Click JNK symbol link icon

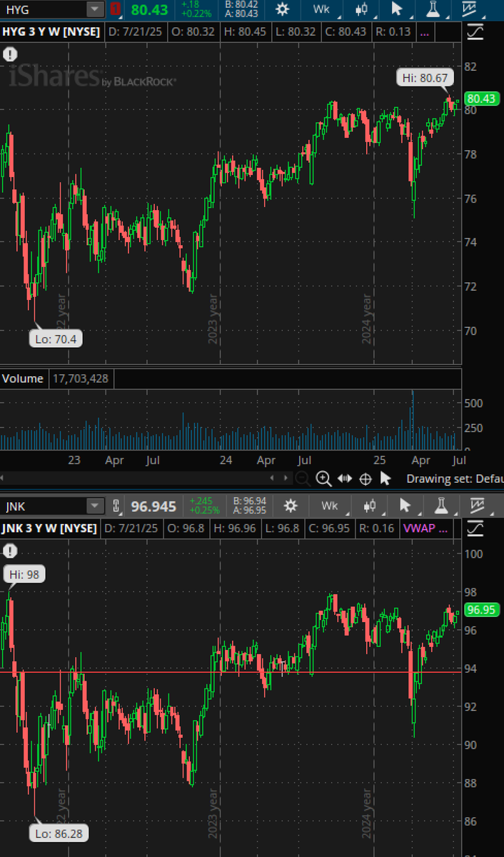point(116,506)
